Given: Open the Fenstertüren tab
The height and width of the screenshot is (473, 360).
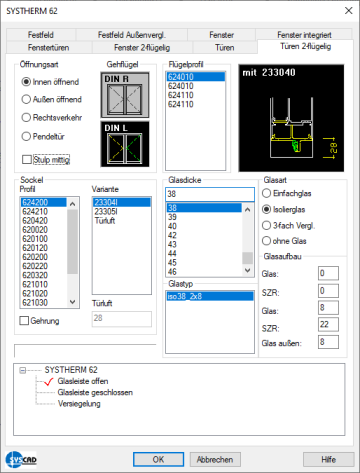Looking at the screenshot, I should pyautogui.click(x=49, y=47).
